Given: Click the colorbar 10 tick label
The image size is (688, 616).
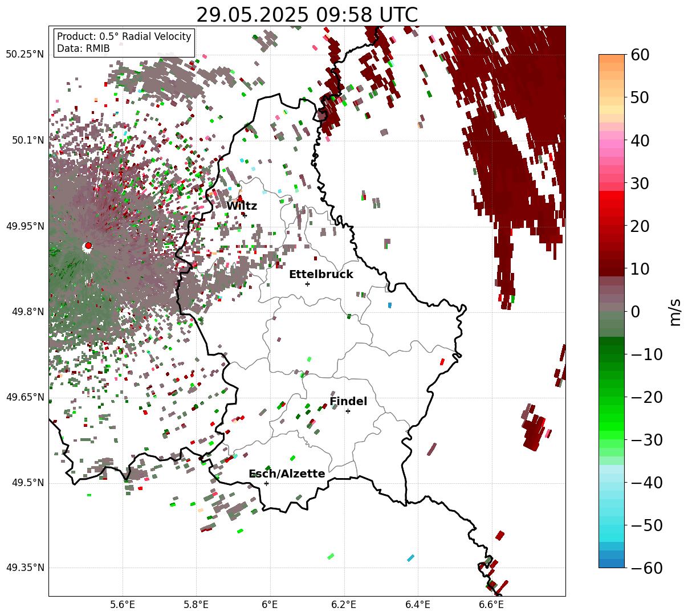Looking at the screenshot, I should pos(640,269).
